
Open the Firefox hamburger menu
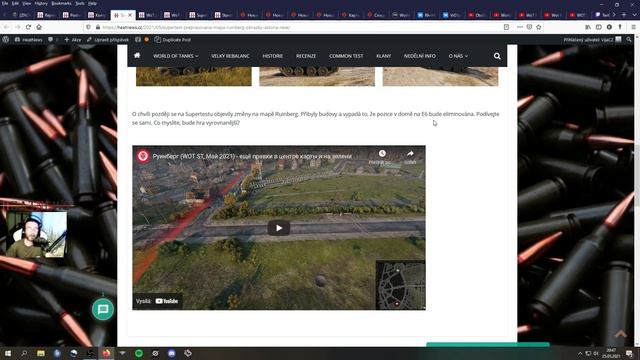633,27
